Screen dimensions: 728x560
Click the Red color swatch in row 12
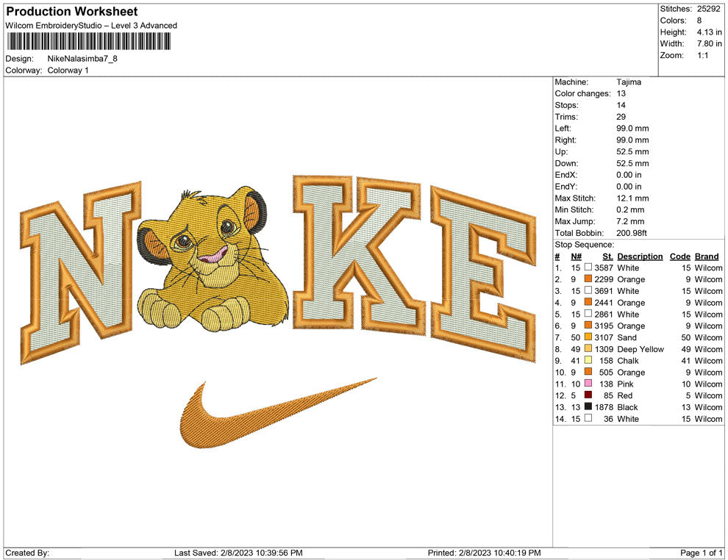pyautogui.click(x=588, y=395)
